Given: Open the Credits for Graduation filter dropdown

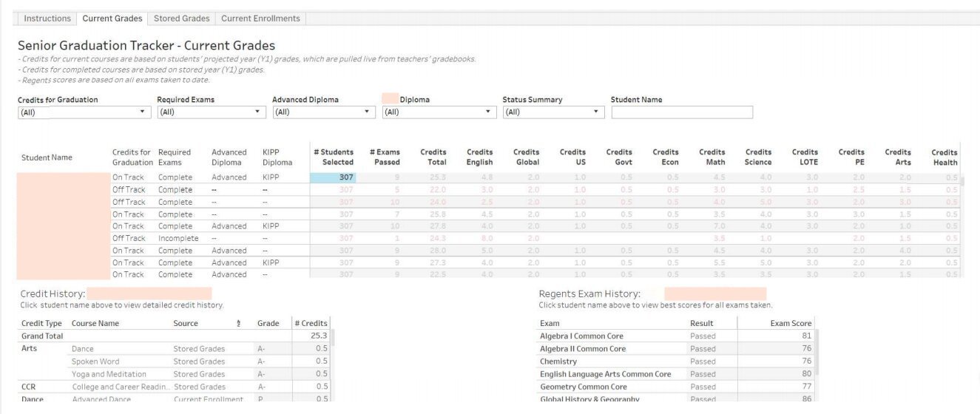Looking at the screenshot, I should [84, 112].
